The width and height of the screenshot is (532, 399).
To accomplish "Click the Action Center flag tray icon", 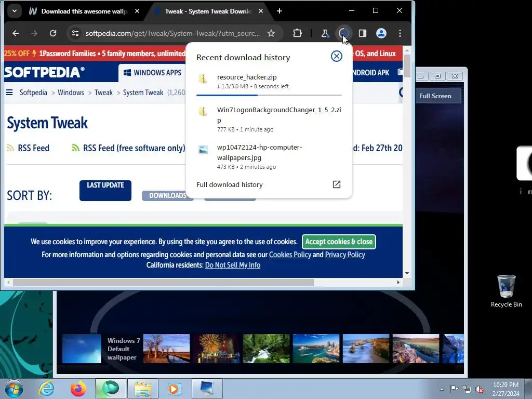I will coord(454,389).
